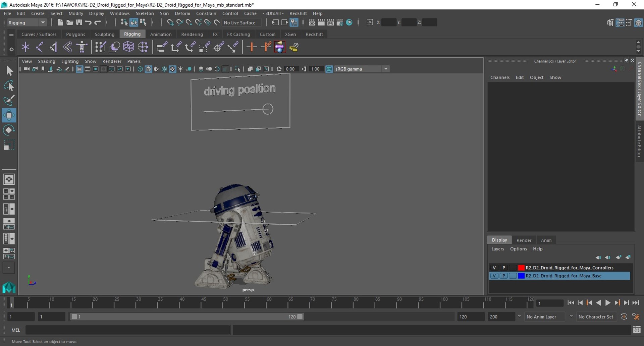Click red color swatch of Conrollers layer

pos(521,268)
